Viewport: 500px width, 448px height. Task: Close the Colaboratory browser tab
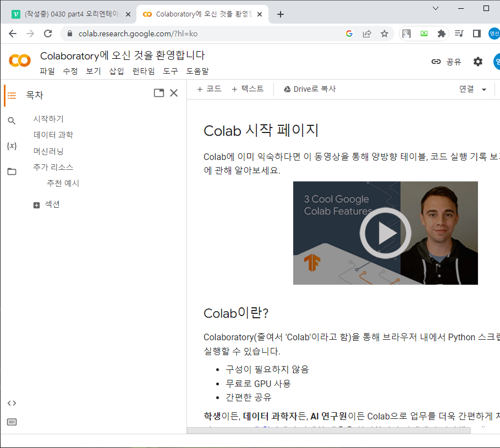[x=260, y=14]
